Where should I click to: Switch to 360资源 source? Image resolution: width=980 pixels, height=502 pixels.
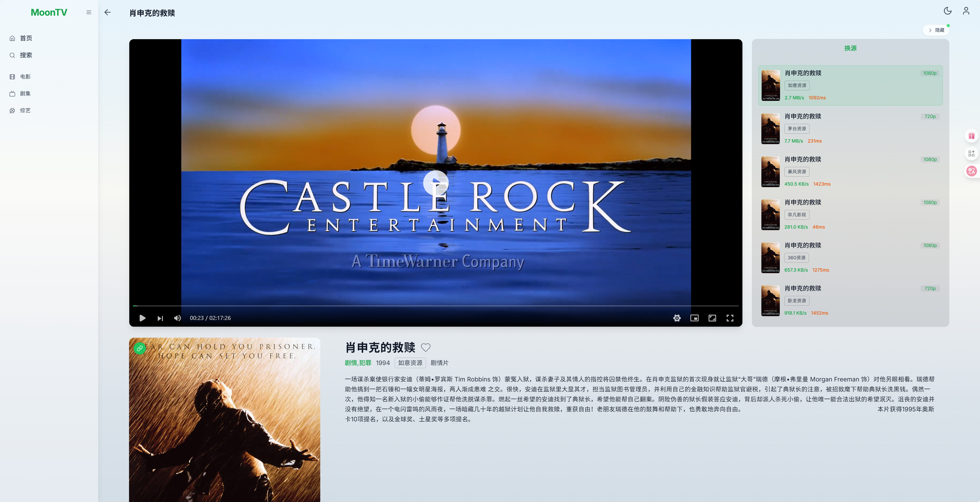[850, 258]
